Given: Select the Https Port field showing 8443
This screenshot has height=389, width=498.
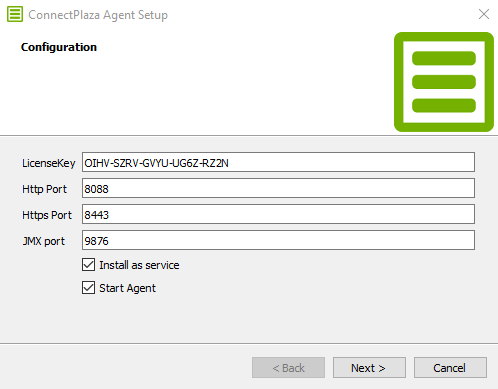Looking at the screenshot, I should coord(278,214).
